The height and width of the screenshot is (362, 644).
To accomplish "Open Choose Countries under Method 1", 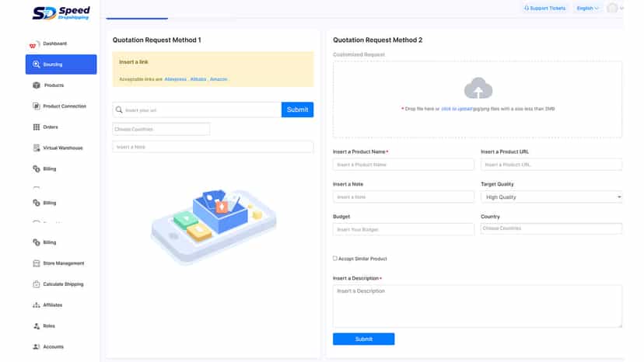I will pyautogui.click(x=161, y=129).
